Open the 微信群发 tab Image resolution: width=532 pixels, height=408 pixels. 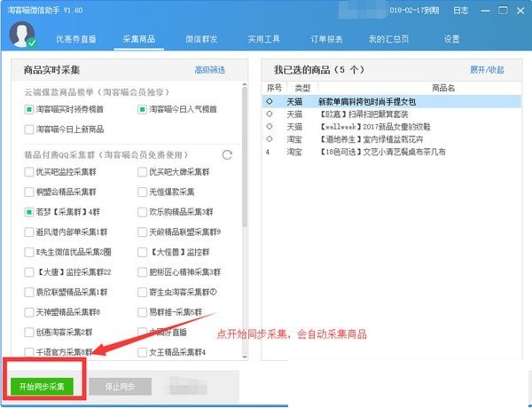pyautogui.click(x=201, y=39)
